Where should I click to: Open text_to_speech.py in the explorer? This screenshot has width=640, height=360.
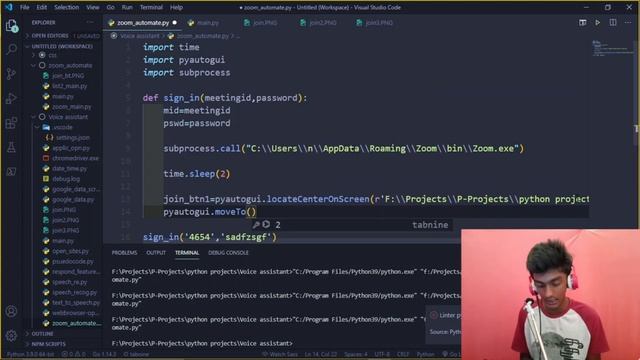coord(76,303)
